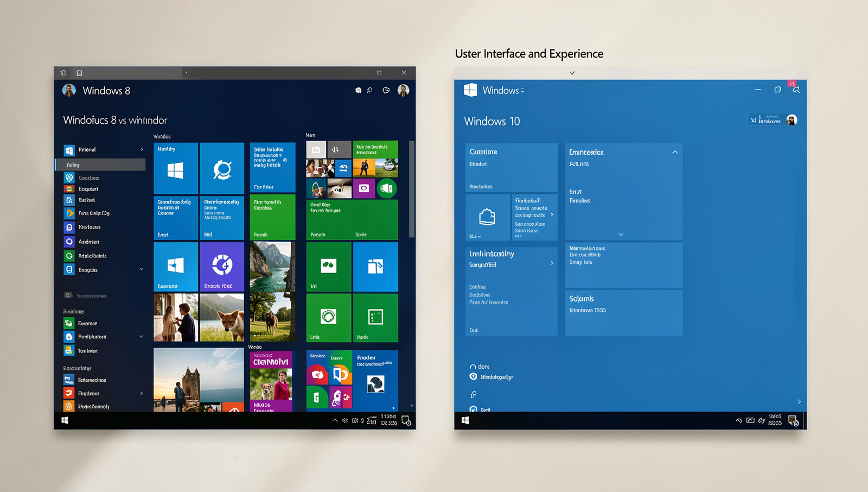This screenshot has width=868, height=492.
Task: Expand the Rntonal sidebar item arrow
Action: coord(142,149)
